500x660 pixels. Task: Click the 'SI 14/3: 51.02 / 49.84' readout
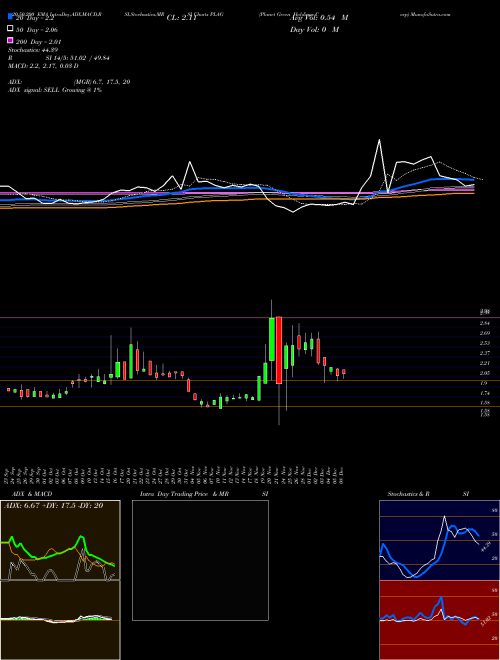[x=78, y=58]
